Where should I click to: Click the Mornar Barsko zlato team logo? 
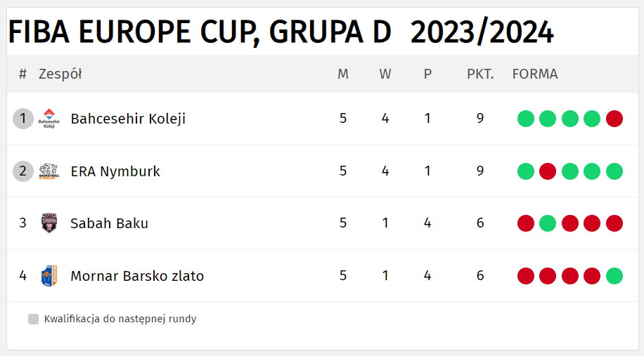click(49, 276)
